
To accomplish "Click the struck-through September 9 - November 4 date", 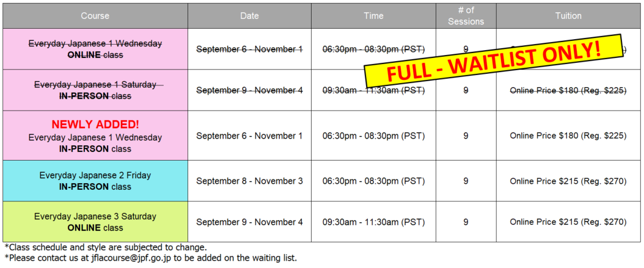I will (x=249, y=90).
